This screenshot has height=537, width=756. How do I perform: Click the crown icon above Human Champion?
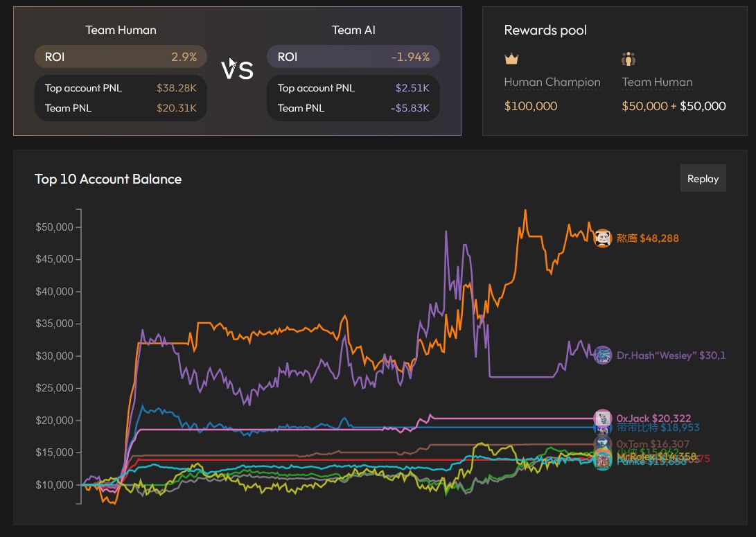pyautogui.click(x=511, y=59)
